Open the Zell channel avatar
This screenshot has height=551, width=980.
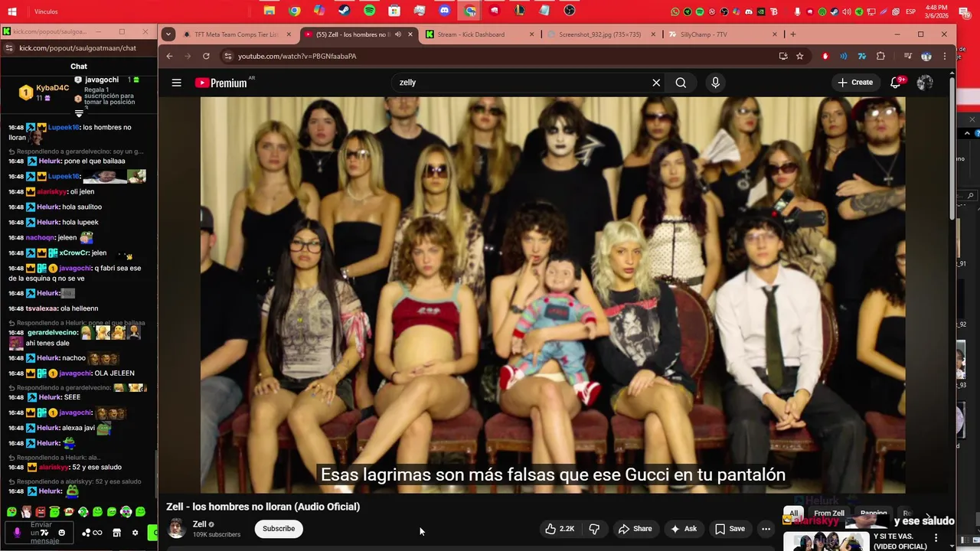pyautogui.click(x=176, y=528)
